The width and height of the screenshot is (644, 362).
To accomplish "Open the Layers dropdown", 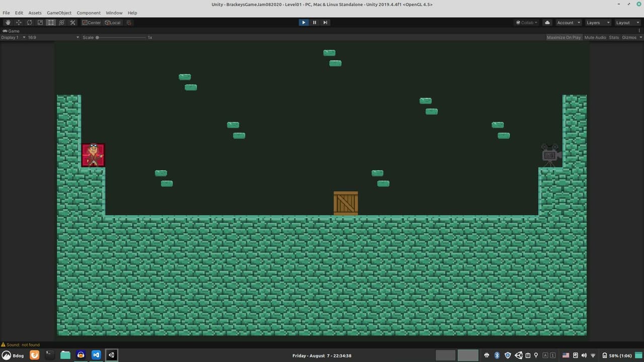I will coord(598,23).
